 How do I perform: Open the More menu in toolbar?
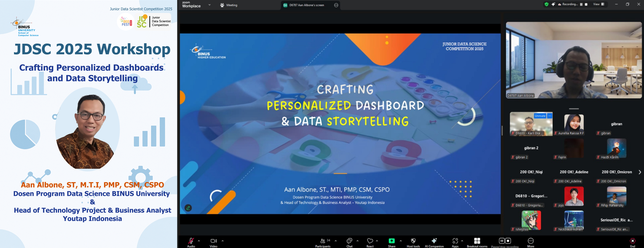[x=530, y=241]
